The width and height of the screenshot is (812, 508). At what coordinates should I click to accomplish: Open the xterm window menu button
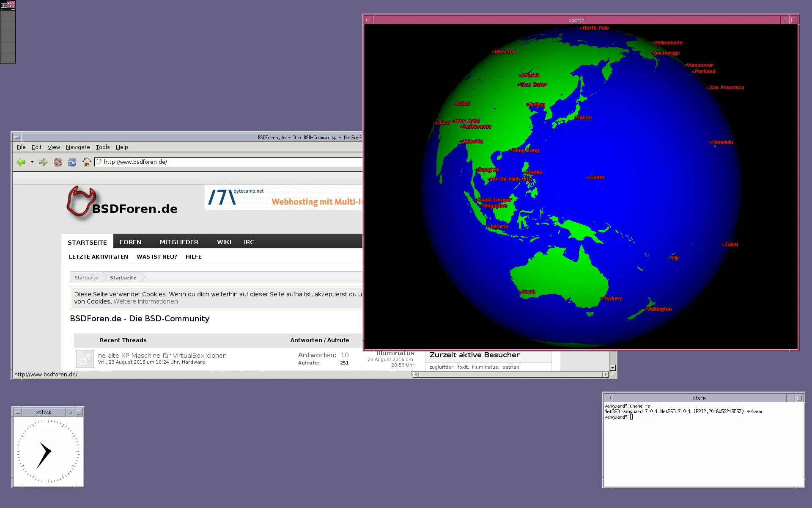coord(608,398)
